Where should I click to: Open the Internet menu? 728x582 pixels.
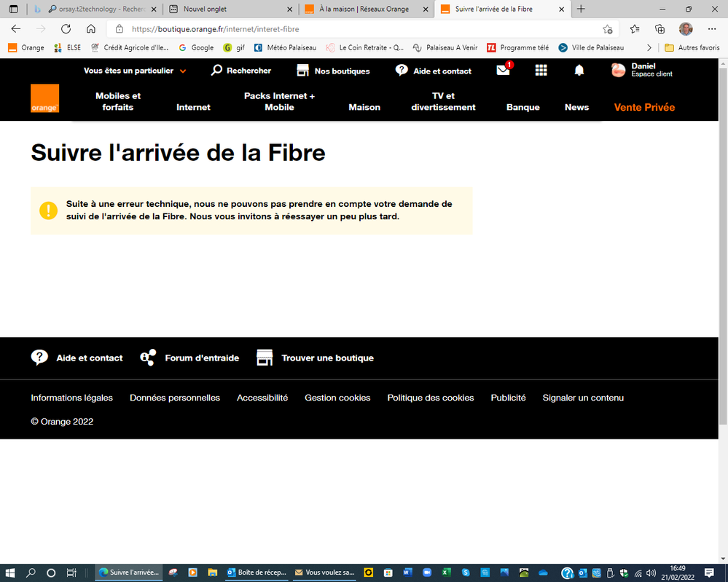(x=193, y=107)
